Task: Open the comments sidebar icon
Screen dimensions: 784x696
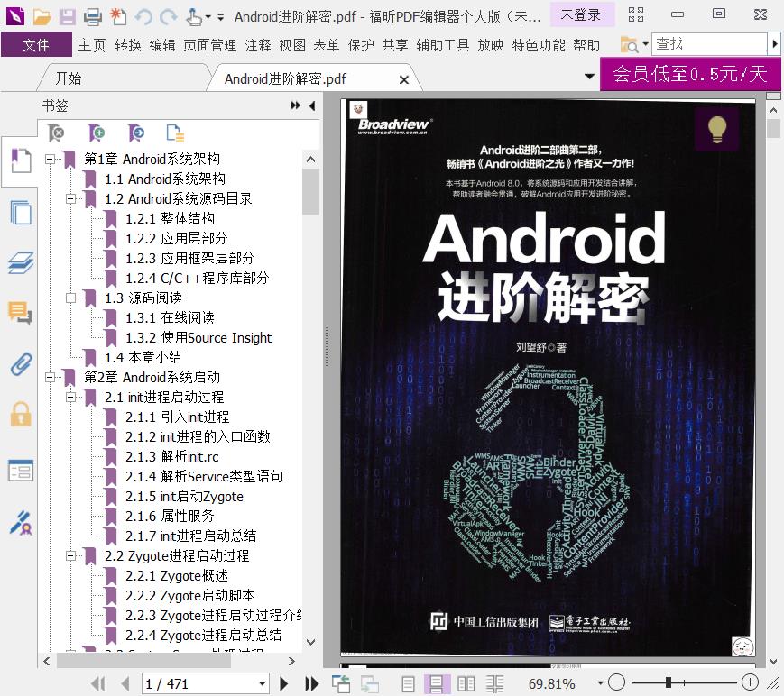Action: point(21,313)
